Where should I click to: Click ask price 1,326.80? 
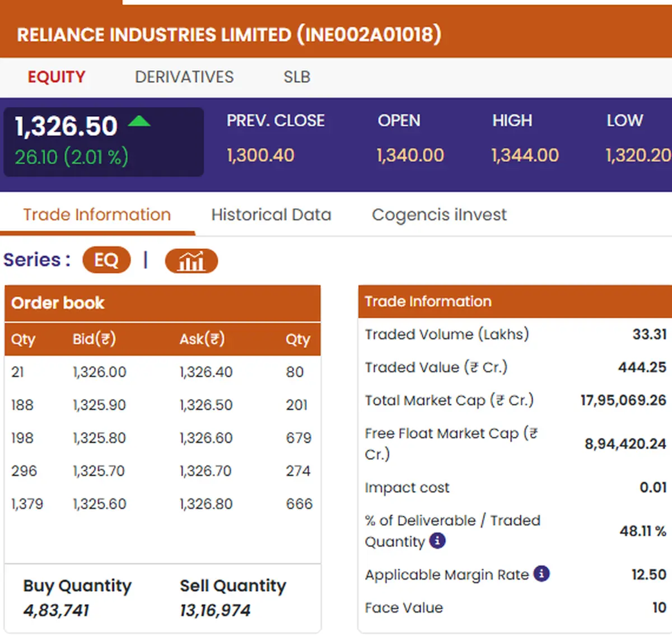click(206, 504)
